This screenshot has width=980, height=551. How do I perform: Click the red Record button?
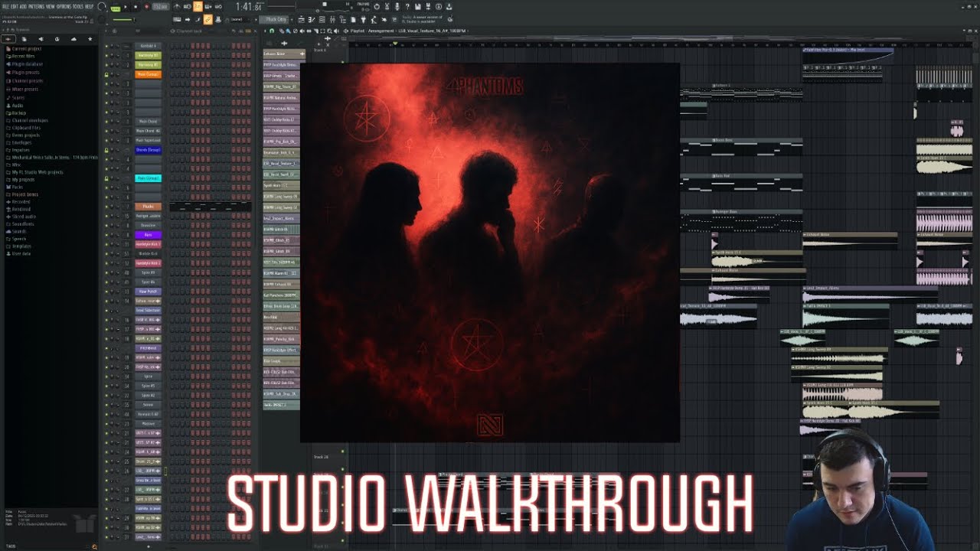pos(146,7)
